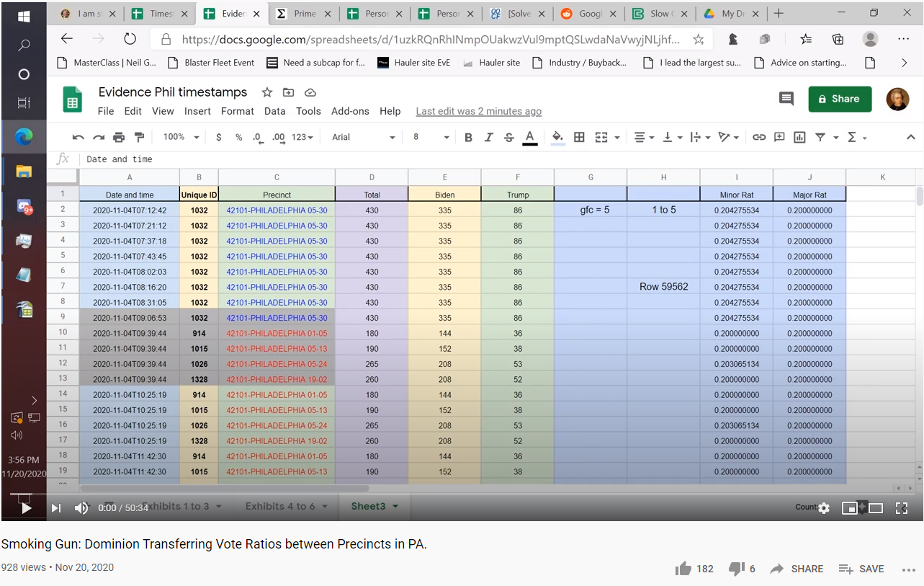Click SAVE to add the video to a playlist
This screenshot has width=924, height=586.
pyautogui.click(x=861, y=569)
